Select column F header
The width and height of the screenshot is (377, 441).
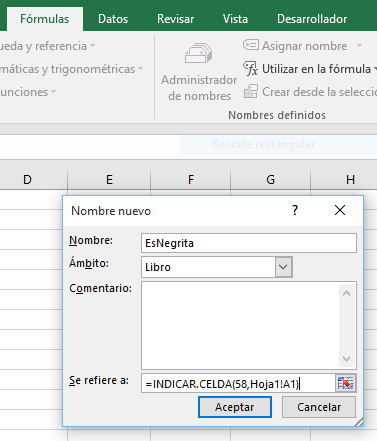click(x=191, y=180)
